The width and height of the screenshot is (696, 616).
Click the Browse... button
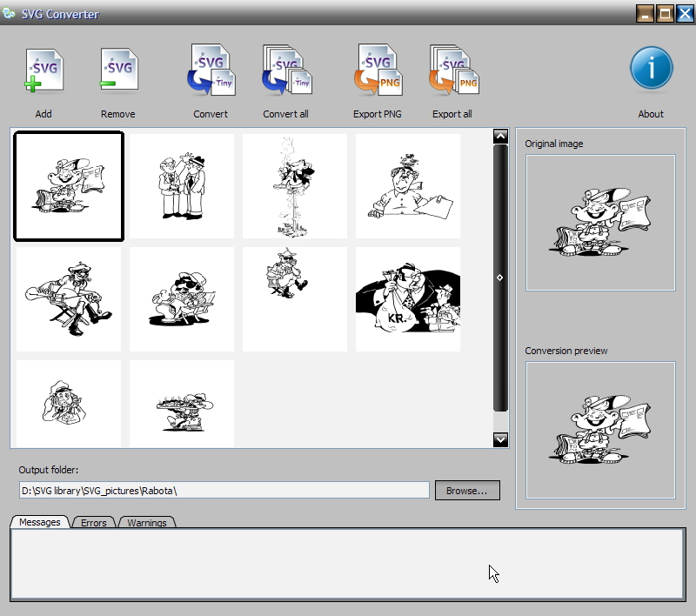[x=467, y=491]
